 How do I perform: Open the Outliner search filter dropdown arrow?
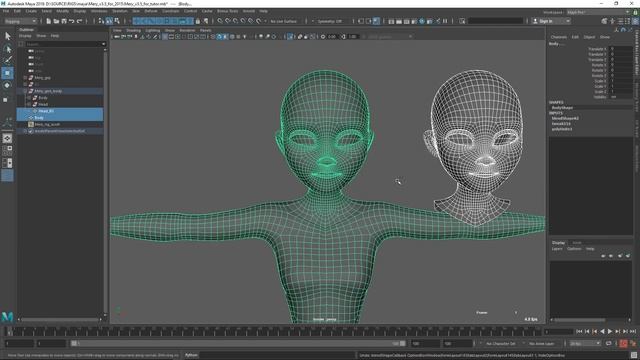pos(103,44)
